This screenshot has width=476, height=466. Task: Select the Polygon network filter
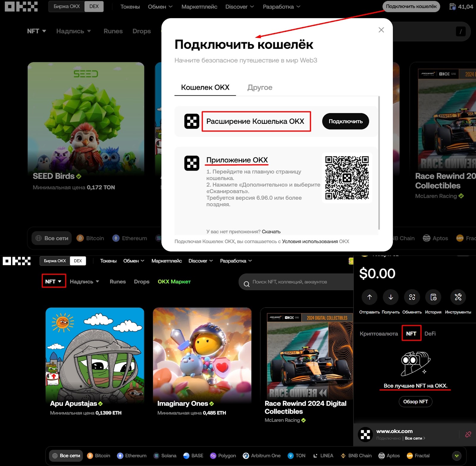[223, 456]
